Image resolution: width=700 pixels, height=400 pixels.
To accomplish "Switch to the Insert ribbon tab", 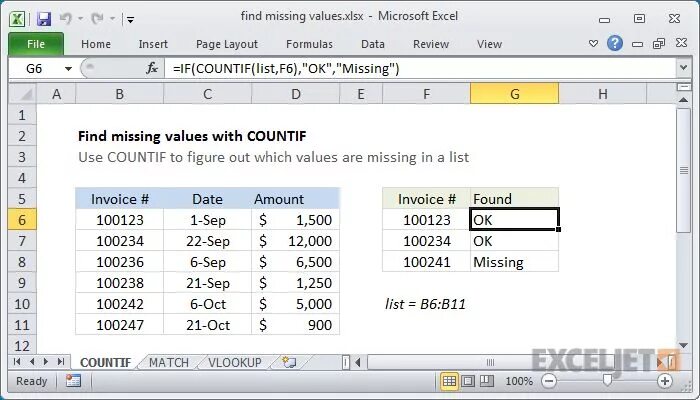I will pyautogui.click(x=153, y=44).
